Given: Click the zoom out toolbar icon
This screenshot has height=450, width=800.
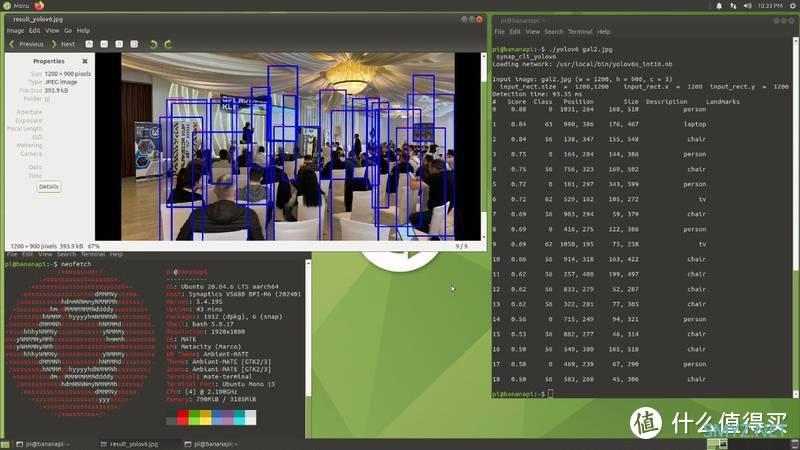Looking at the screenshot, I should tap(104, 44).
